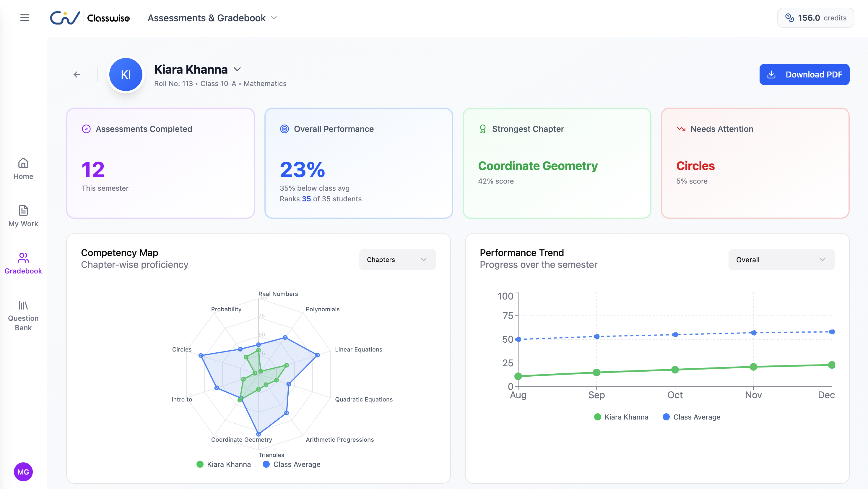Expand the Assessments & Gradebook dropdown

pyautogui.click(x=212, y=18)
